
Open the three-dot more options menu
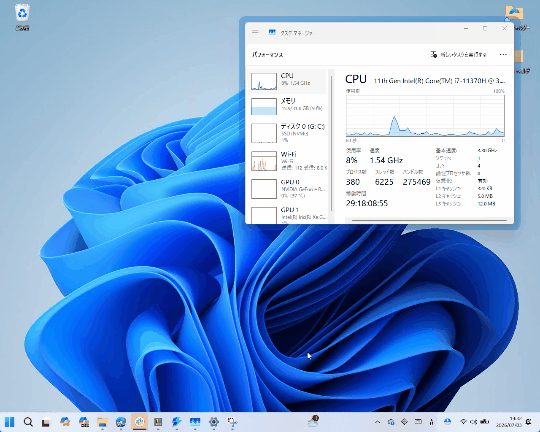(x=503, y=54)
